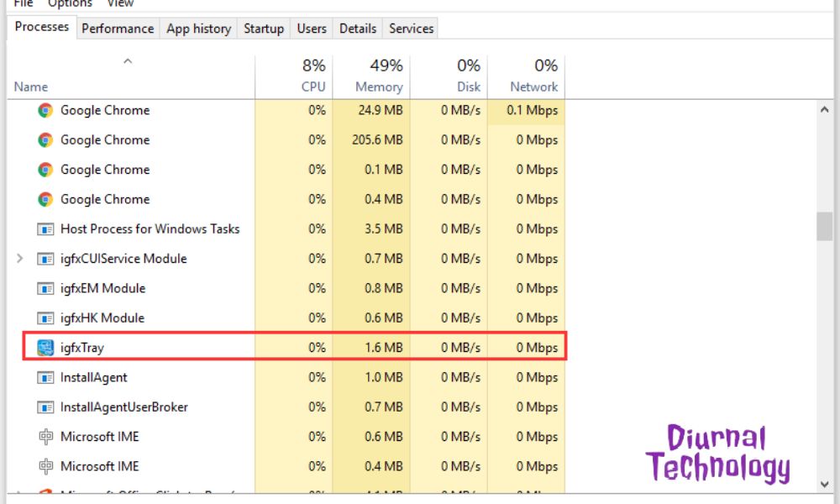Open the Options menu

point(70,3)
